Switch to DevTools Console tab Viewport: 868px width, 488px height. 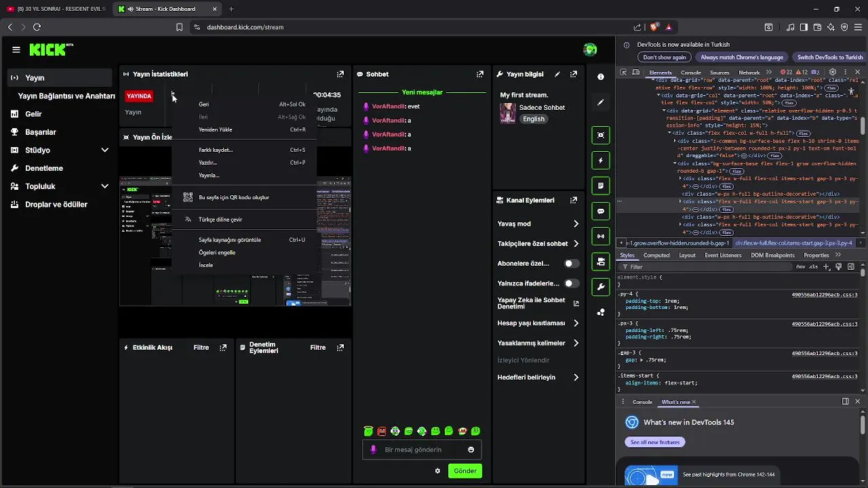point(691,73)
